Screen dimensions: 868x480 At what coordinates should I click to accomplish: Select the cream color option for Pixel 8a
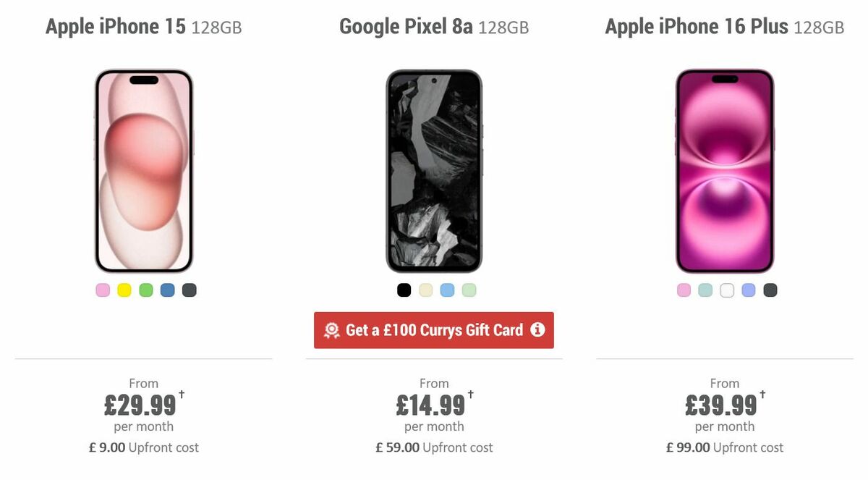(425, 290)
